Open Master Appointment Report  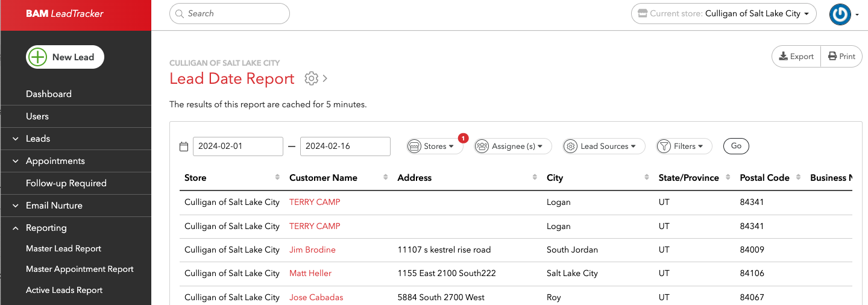80,269
